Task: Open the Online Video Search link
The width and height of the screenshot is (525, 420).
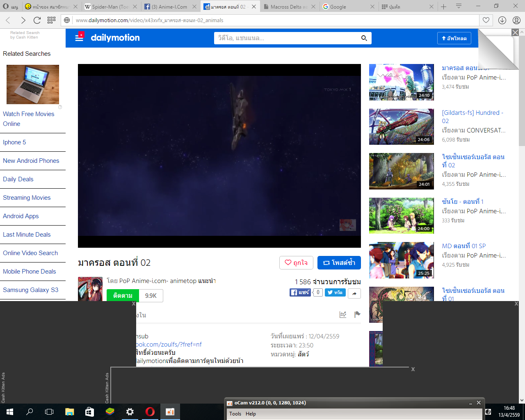Action: tap(30, 253)
